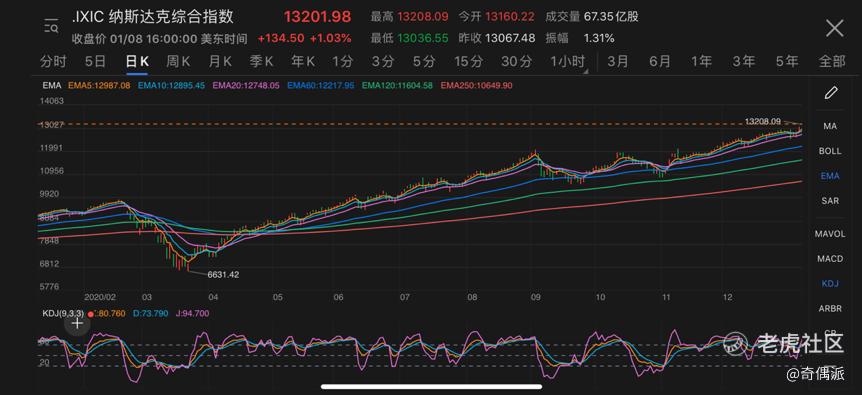862x395 pixels.
Task: Enable the SAR indicator
Action: click(x=830, y=201)
